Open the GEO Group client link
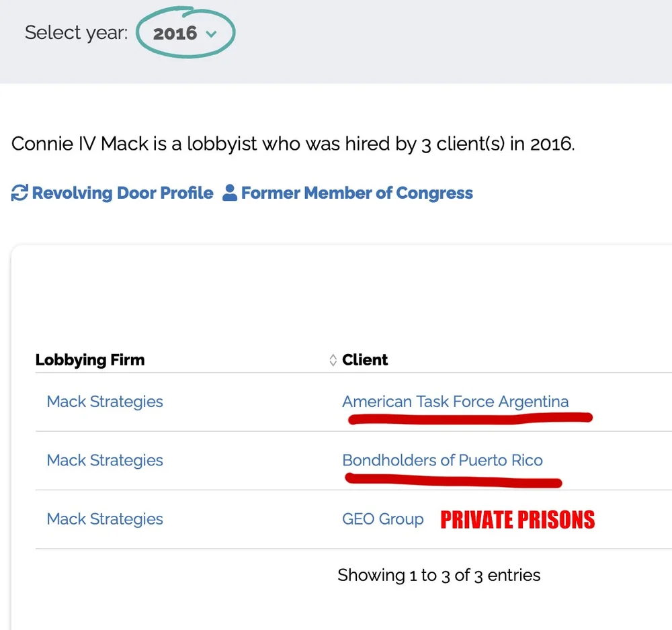672x630 pixels. (383, 519)
